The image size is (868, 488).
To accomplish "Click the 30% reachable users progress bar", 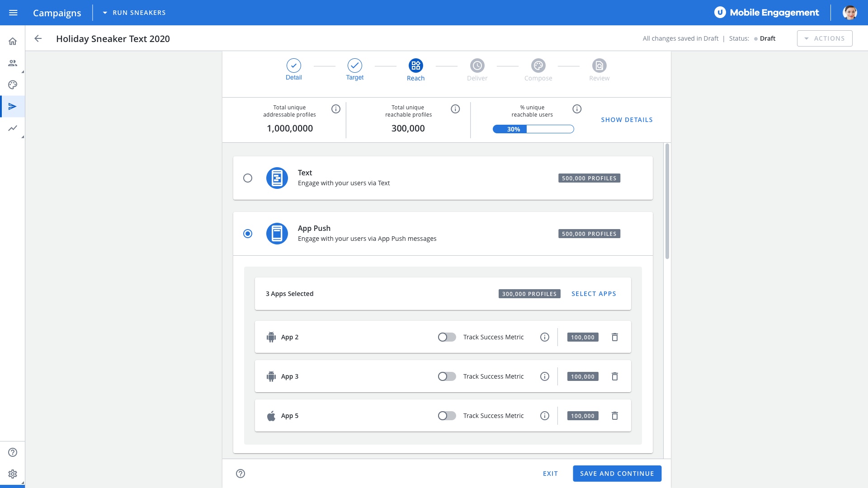I will tap(533, 129).
